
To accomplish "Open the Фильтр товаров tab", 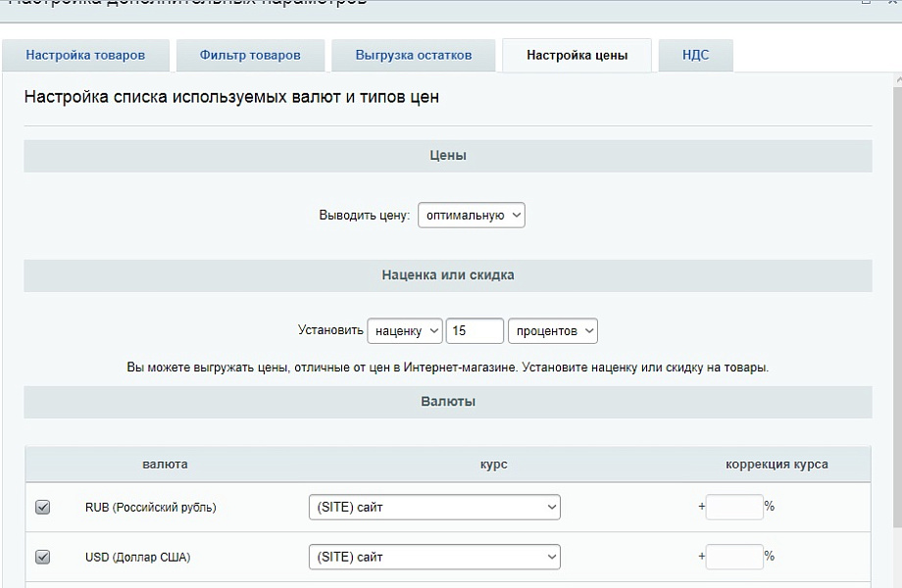I will click(250, 55).
